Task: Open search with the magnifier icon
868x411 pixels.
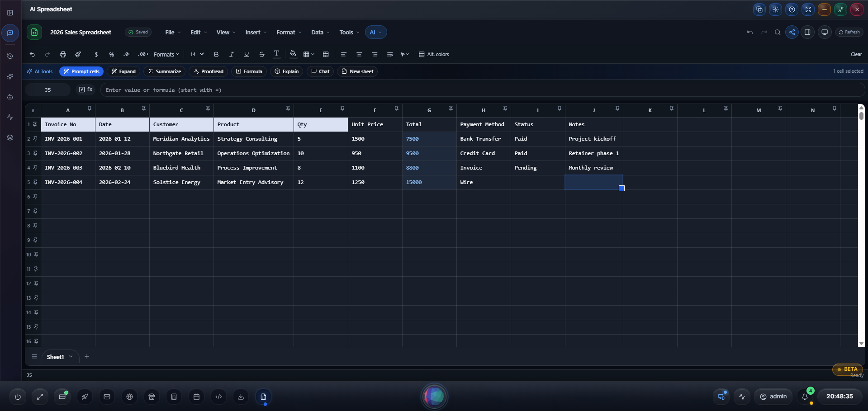Action: (x=778, y=32)
